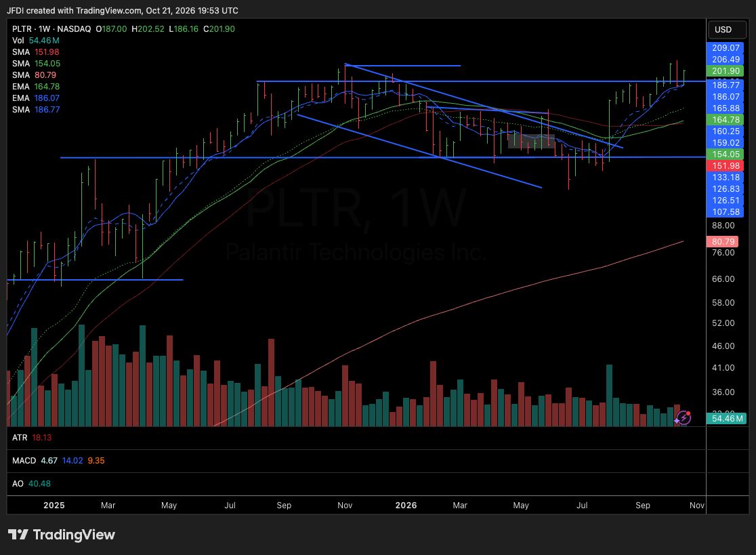Click the 186.07 price axis label
Screen dimensions: 756x555
click(x=725, y=96)
